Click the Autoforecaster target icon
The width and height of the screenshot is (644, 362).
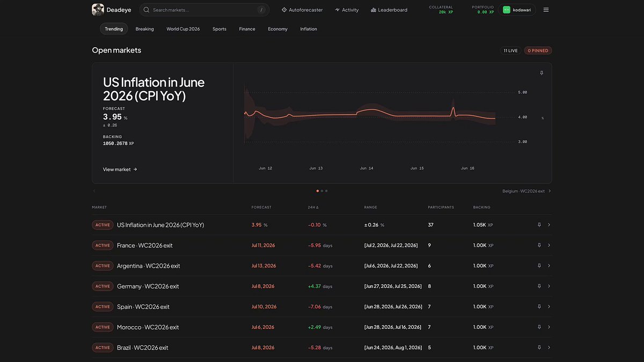[x=284, y=10]
